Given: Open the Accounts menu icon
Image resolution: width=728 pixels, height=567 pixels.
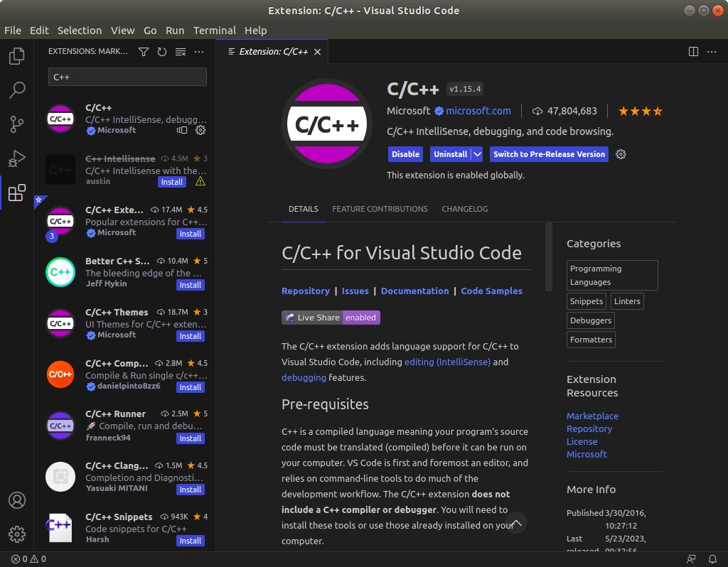Looking at the screenshot, I should point(17,500).
